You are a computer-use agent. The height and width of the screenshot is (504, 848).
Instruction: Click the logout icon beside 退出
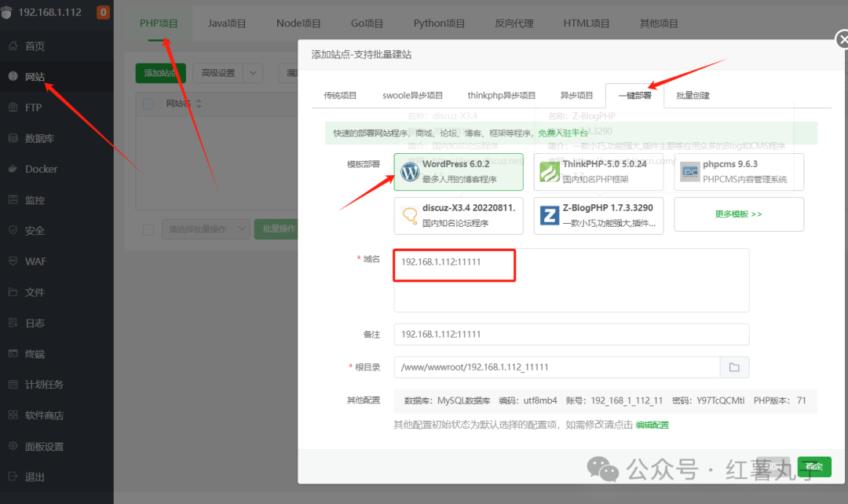[x=13, y=477]
